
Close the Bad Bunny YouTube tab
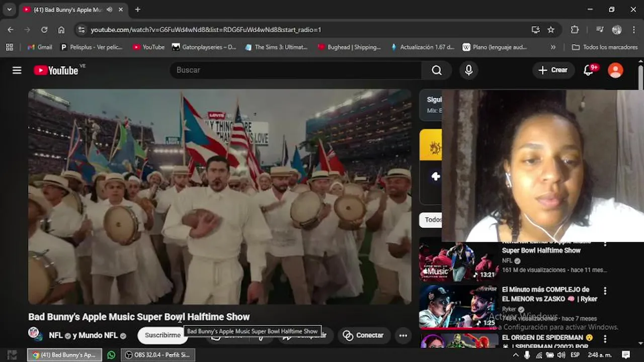[121, 10]
